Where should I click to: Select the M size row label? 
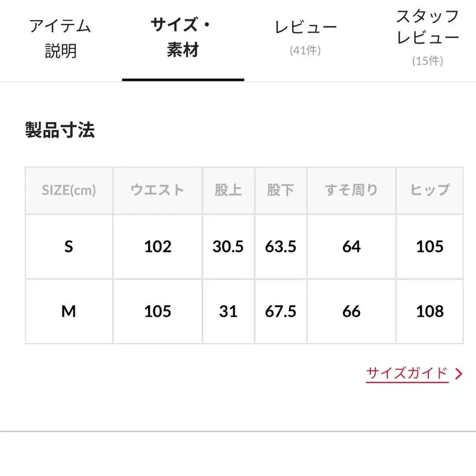tap(69, 312)
